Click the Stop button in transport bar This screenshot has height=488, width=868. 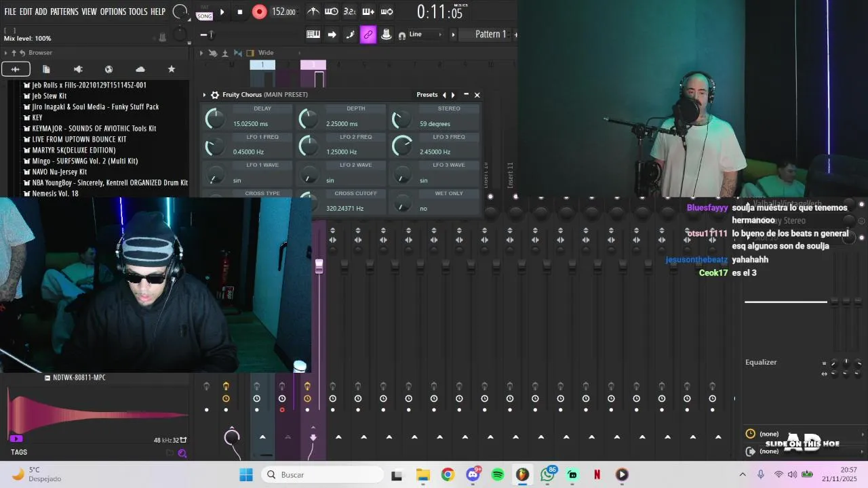[x=239, y=12]
